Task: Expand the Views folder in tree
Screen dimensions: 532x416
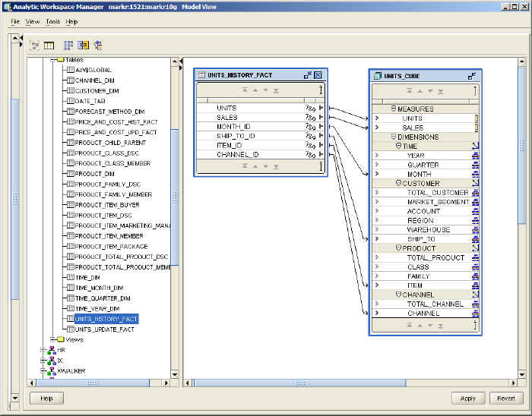Action: tap(53, 339)
